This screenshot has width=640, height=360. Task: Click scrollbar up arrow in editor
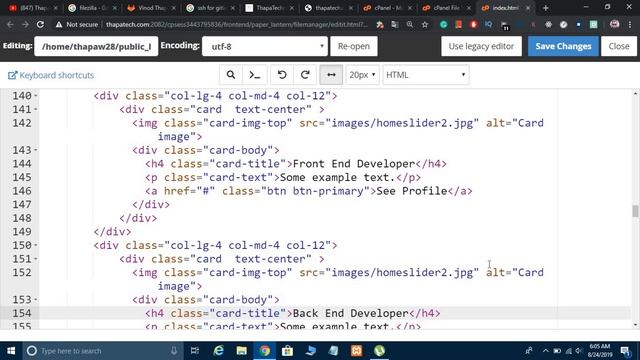[635, 94]
